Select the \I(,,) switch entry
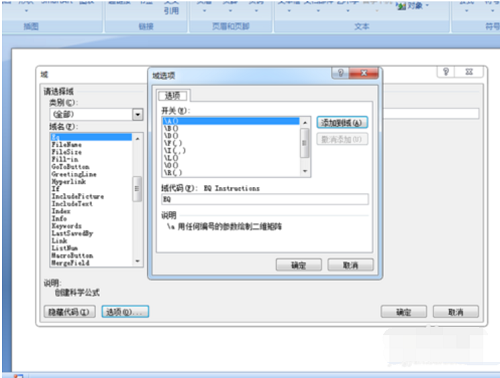 coord(231,150)
